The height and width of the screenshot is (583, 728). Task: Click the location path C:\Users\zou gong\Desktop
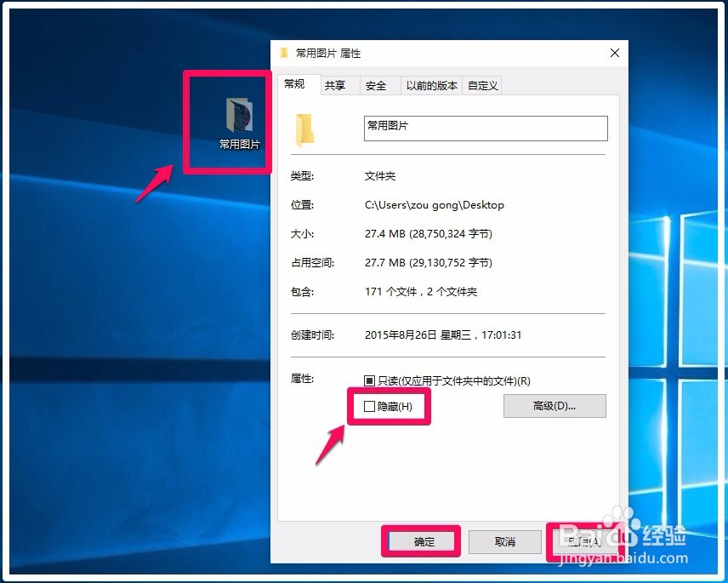(434, 205)
